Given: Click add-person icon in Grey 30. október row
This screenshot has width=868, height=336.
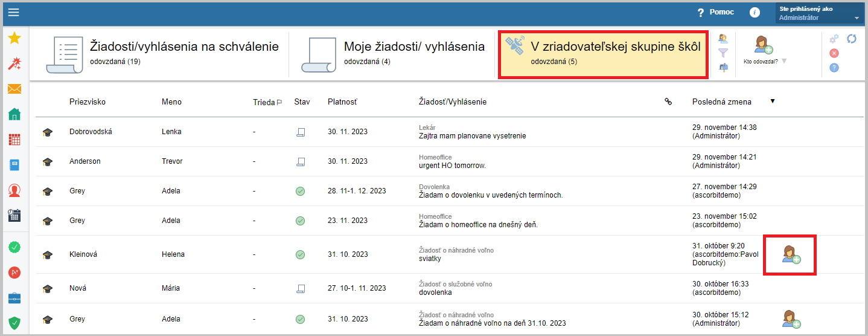Looking at the screenshot, I should click(791, 318).
